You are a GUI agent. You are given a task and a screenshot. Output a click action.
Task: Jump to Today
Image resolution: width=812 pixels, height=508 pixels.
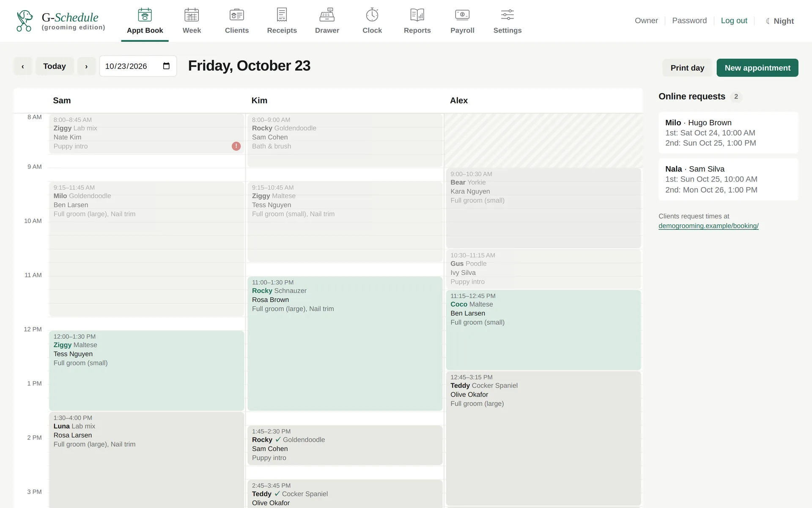point(55,66)
